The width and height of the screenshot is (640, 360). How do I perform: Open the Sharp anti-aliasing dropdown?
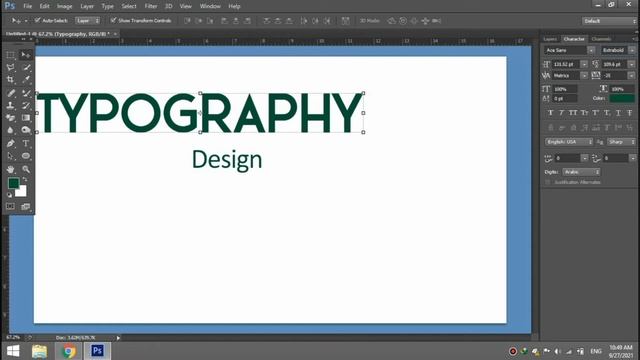[621, 142]
